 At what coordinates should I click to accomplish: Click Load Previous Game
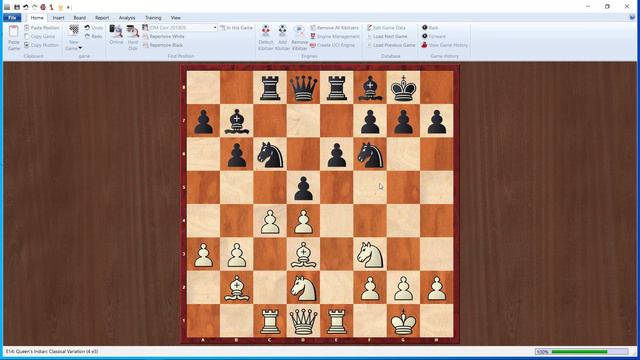pos(391,45)
